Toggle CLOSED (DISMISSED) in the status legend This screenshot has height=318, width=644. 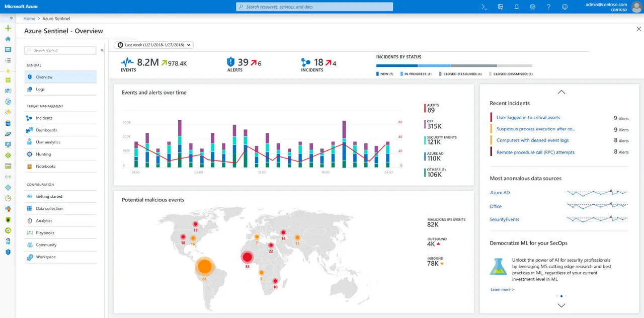(511, 73)
